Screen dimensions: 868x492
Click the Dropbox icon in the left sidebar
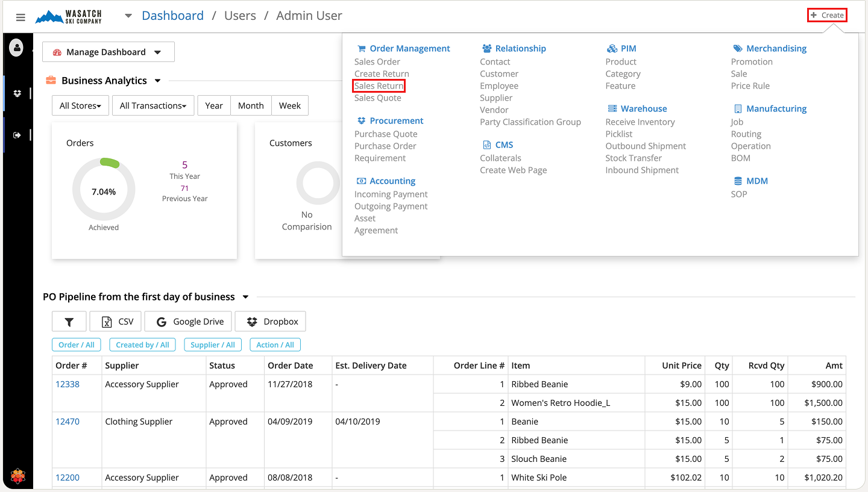click(17, 93)
